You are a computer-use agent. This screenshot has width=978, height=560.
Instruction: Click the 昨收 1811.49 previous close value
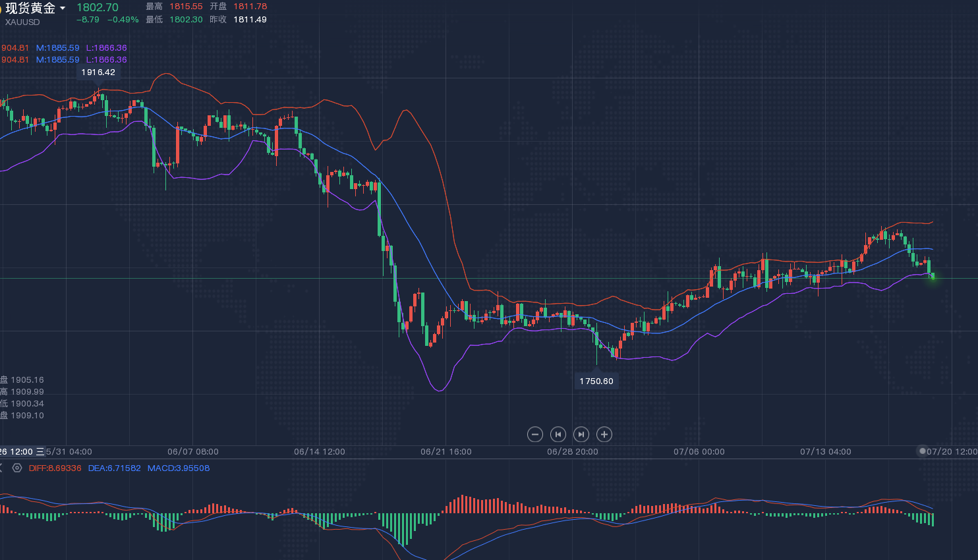250,20
